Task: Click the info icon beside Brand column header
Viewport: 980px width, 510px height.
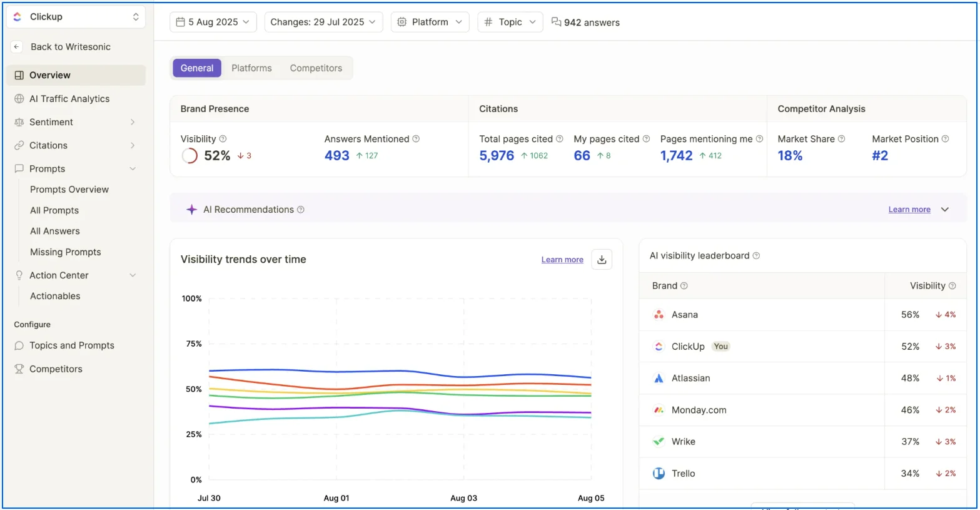Action: (684, 286)
